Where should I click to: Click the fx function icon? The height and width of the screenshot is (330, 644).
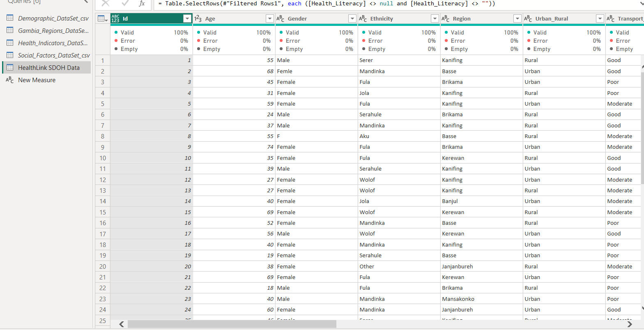coord(142,3)
